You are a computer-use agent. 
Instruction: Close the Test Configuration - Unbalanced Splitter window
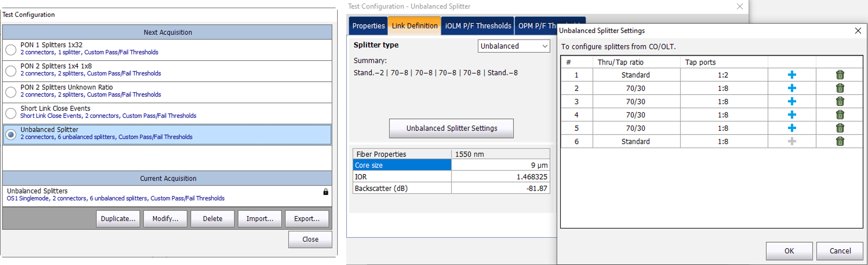point(740,6)
